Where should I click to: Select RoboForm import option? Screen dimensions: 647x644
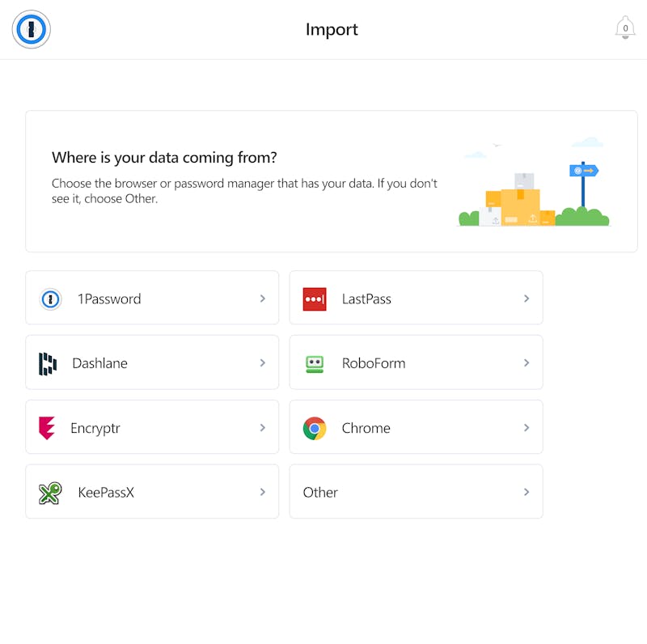coord(416,362)
